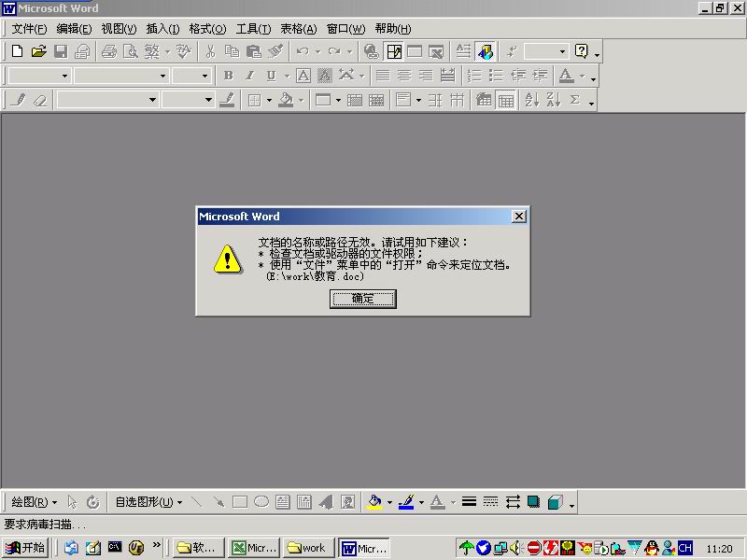Toggle the Drawing toolbar button
This screenshot has height=560, width=747.
coord(486,51)
